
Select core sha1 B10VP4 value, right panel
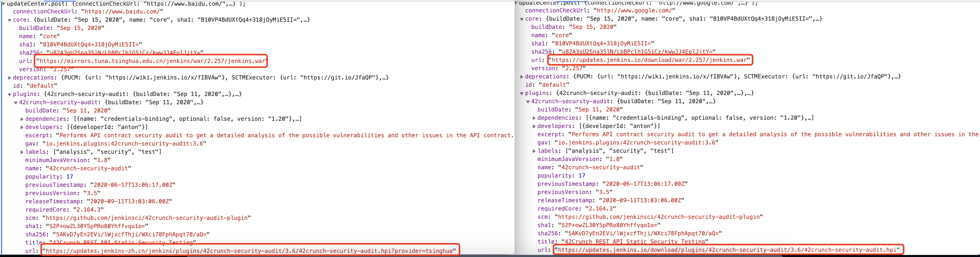(x=603, y=43)
